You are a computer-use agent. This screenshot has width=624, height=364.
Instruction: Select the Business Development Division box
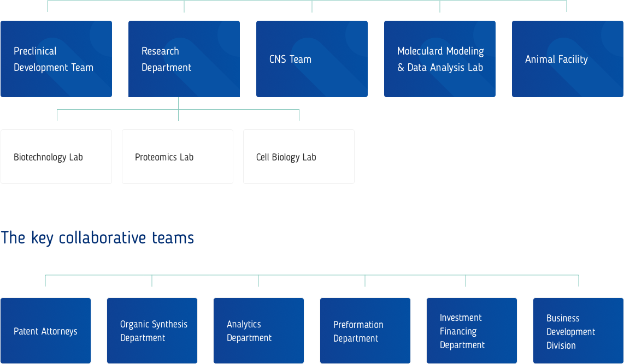point(578,332)
